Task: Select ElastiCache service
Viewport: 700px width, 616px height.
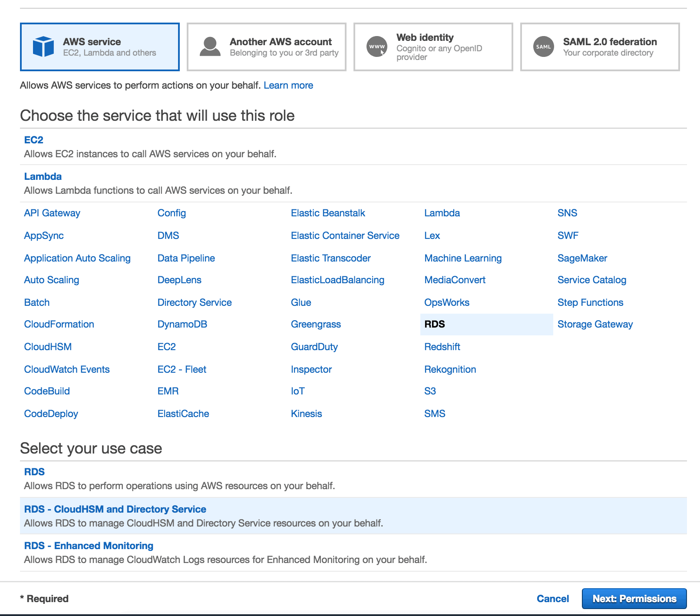Action: (x=183, y=414)
